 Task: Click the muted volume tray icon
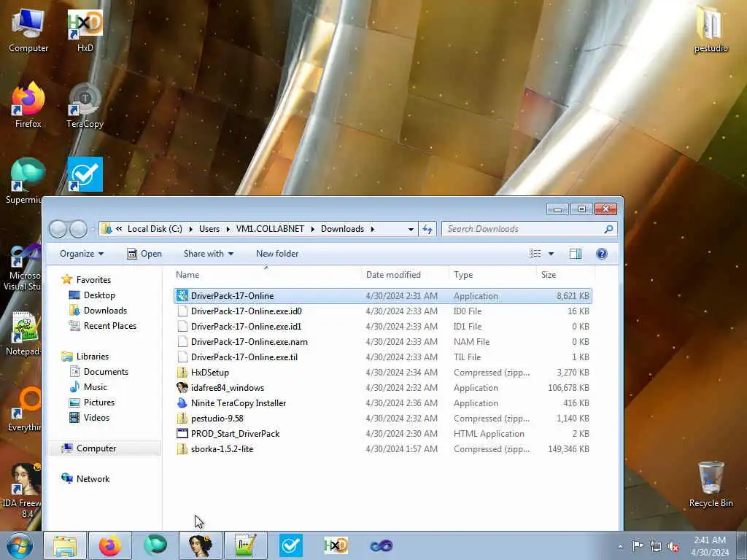coord(673,546)
